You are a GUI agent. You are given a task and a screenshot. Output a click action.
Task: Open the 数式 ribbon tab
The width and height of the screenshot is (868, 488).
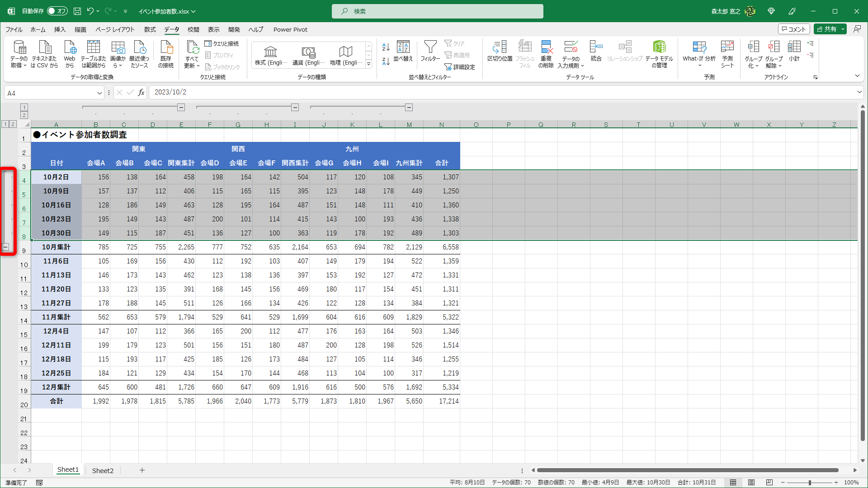pyautogui.click(x=150, y=29)
